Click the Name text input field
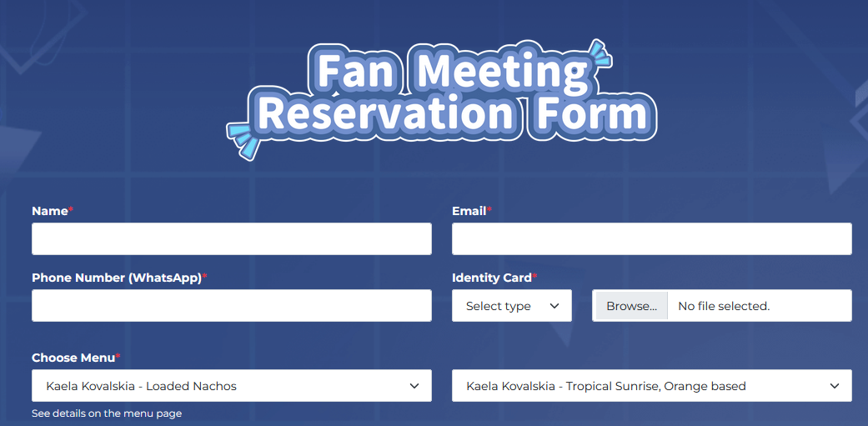The image size is (868, 426). [231, 238]
